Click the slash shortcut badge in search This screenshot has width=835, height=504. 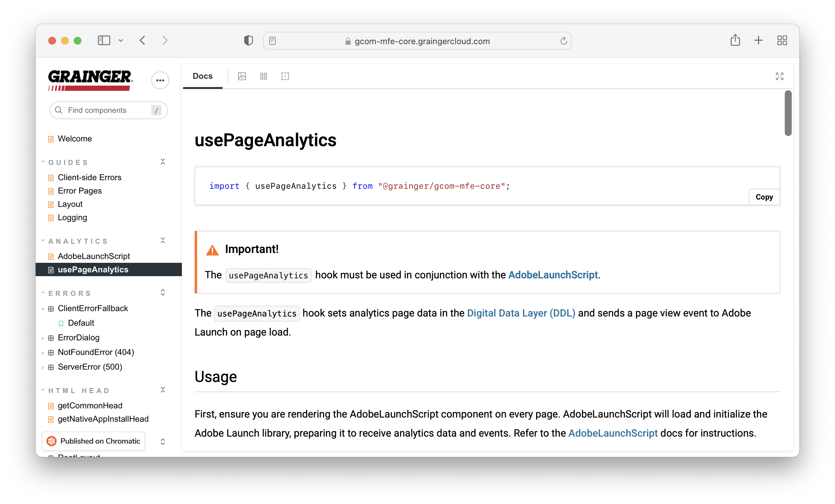(156, 110)
